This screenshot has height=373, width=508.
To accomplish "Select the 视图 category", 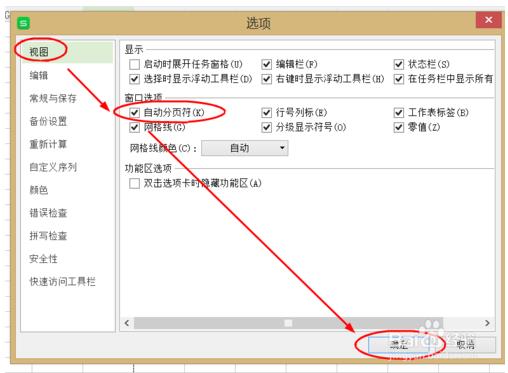I will pyautogui.click(x=39, y=52).
